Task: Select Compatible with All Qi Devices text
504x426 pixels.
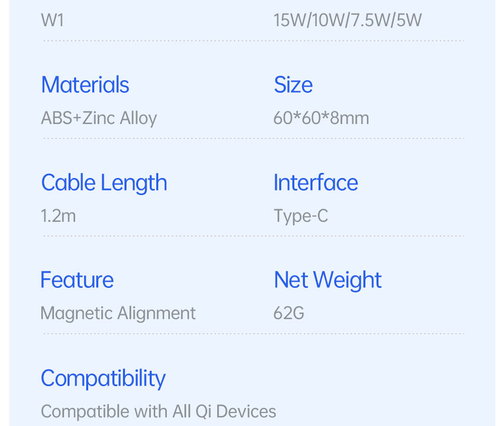Action: (158, 411)
